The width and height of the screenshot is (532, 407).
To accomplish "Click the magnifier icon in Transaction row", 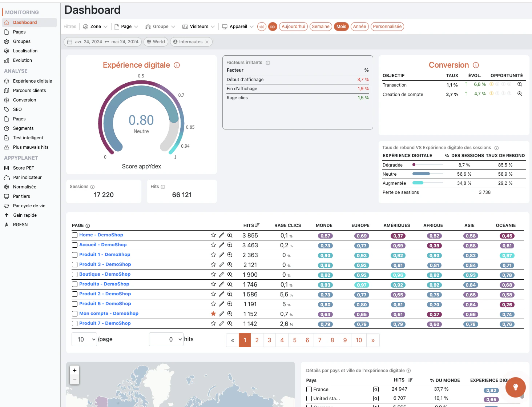I will pos(520,84).
